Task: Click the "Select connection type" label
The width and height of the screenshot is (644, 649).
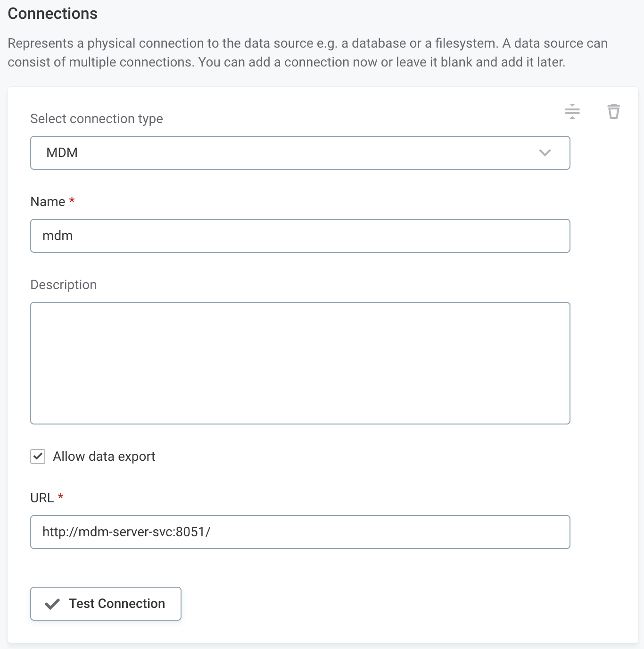Action: 97,119
